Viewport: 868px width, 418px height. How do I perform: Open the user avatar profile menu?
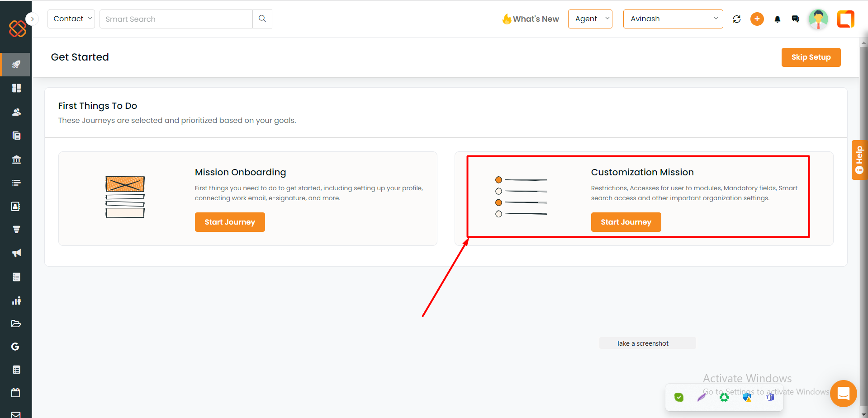pyautogui.click(x=818, y=19)
